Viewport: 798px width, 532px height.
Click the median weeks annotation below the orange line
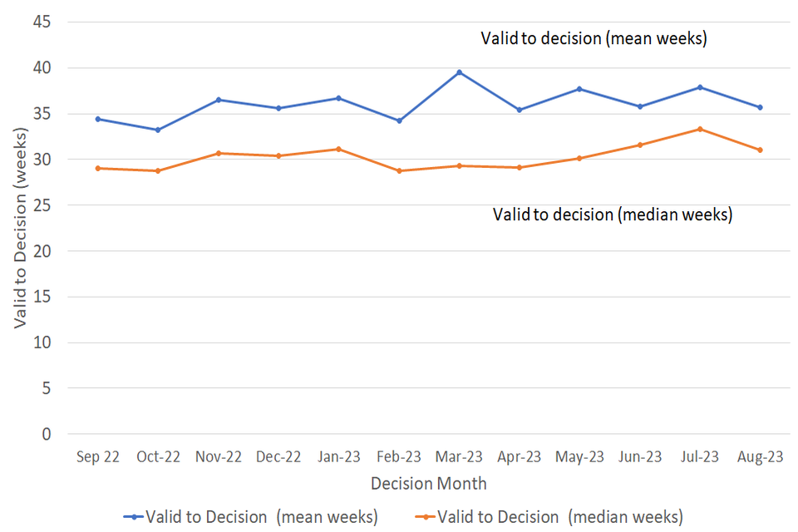(612, 214)
